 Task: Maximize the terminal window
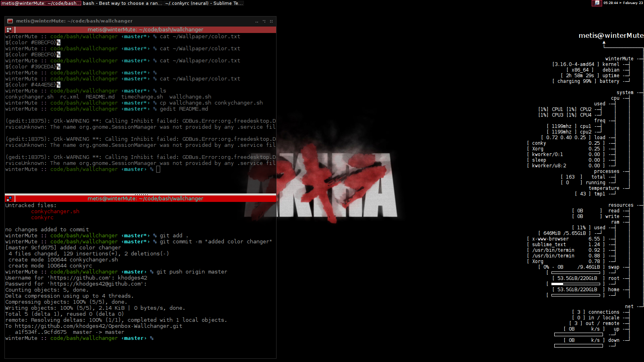point(264,21)
